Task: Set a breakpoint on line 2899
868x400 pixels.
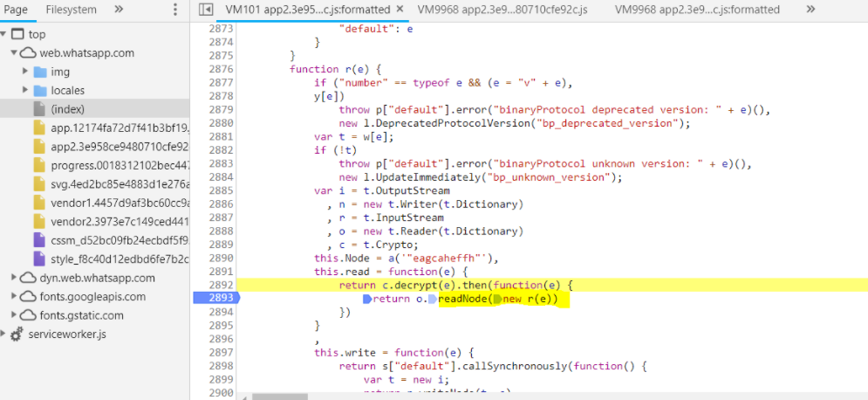Action: [221, 379]
